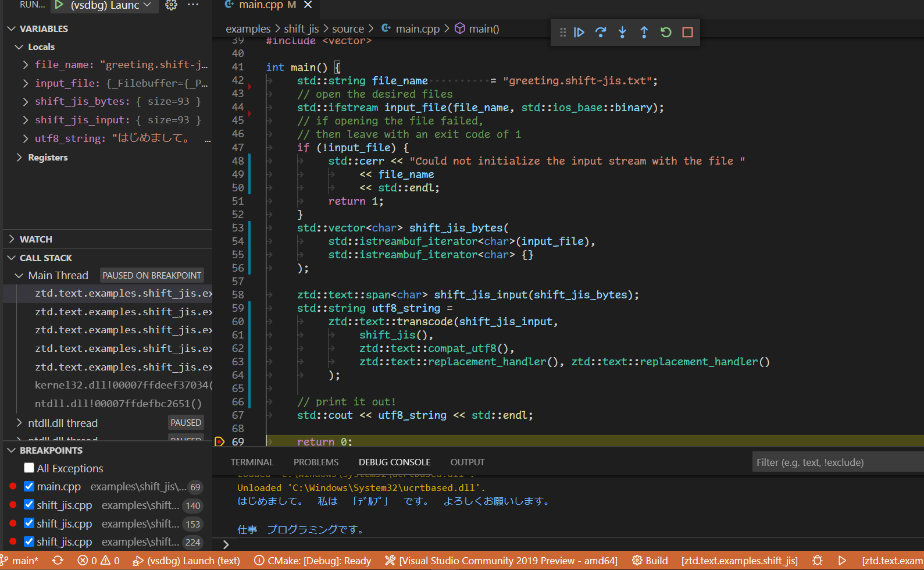
Task: Synchronize changes with the sync icon
Action: tap(58, 561)
